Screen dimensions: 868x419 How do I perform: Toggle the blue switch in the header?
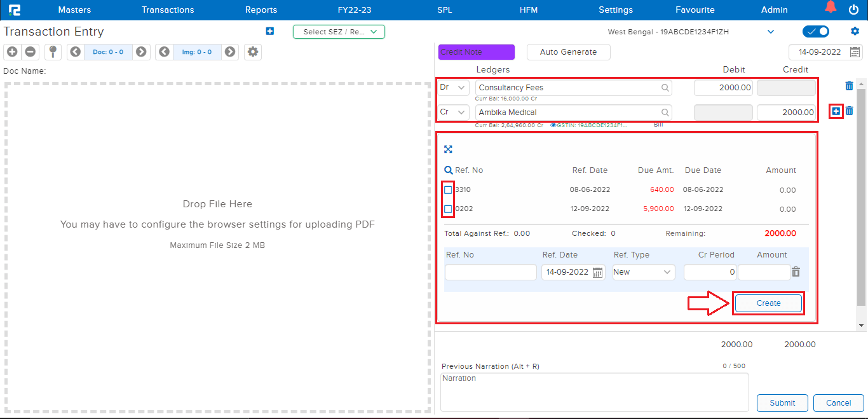pyautogui.click(x=816, y=32)
